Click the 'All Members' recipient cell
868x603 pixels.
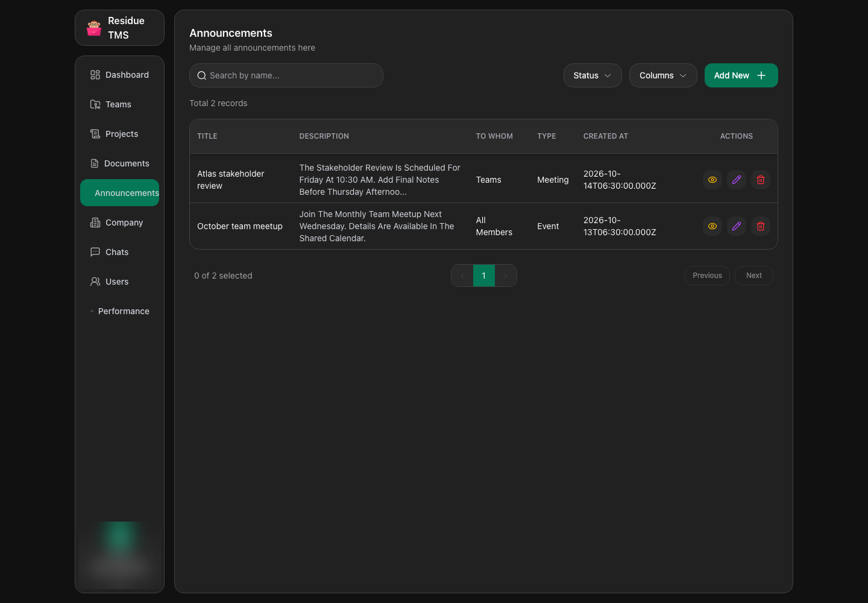[x=494, y=226]
